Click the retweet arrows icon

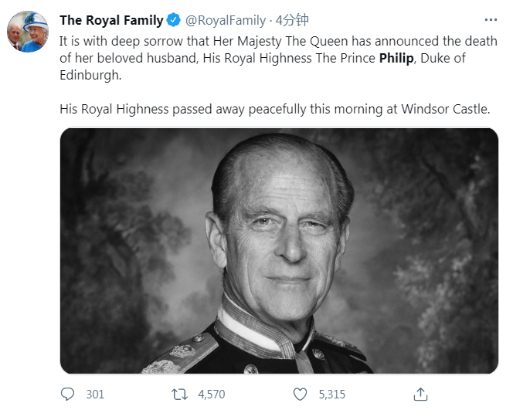click(x=179, y=395)
